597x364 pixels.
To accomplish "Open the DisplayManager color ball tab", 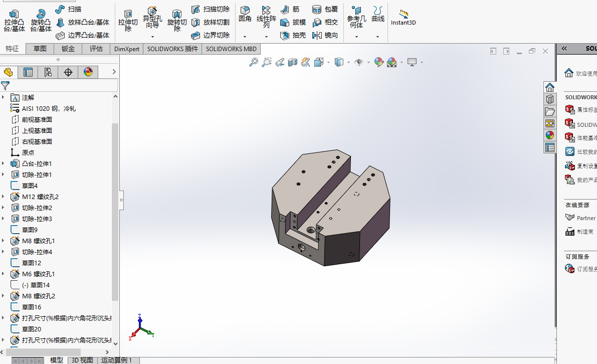I will pyautogui.click(x=88, y=72).
